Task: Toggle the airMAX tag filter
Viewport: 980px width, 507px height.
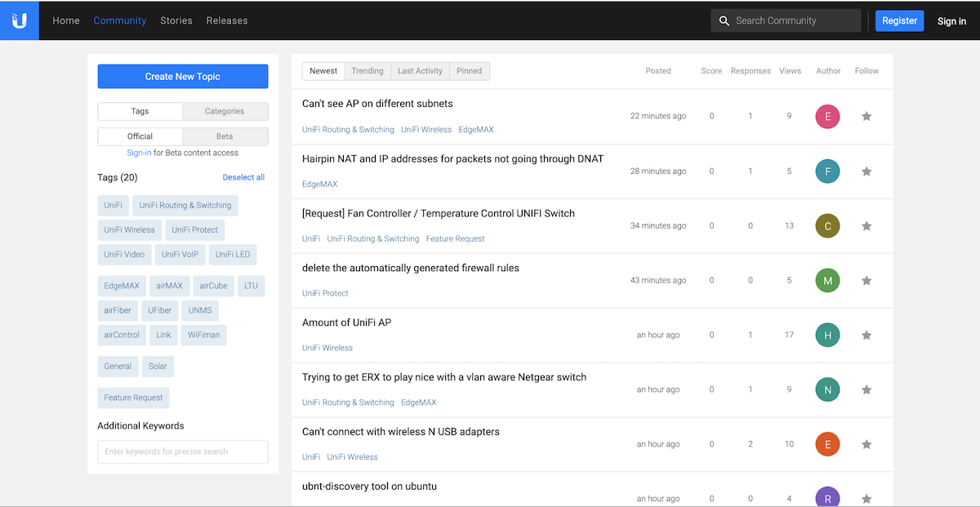Action: (170, 287)
